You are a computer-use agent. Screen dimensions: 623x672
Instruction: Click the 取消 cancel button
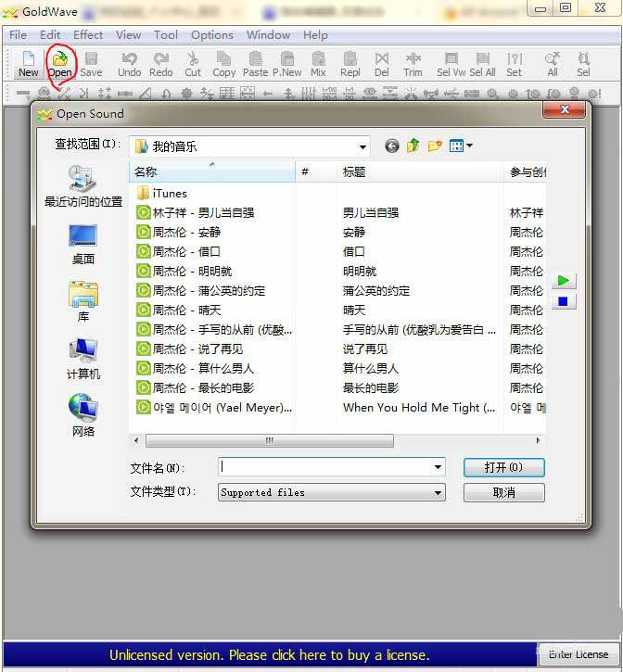click(x=503, y=493)
